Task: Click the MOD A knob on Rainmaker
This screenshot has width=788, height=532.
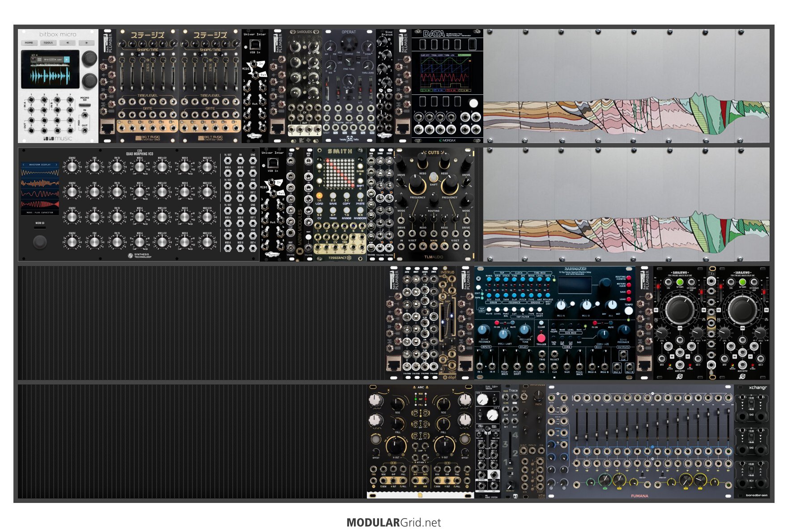Action: pyautogui.click(x=561, y=305)
